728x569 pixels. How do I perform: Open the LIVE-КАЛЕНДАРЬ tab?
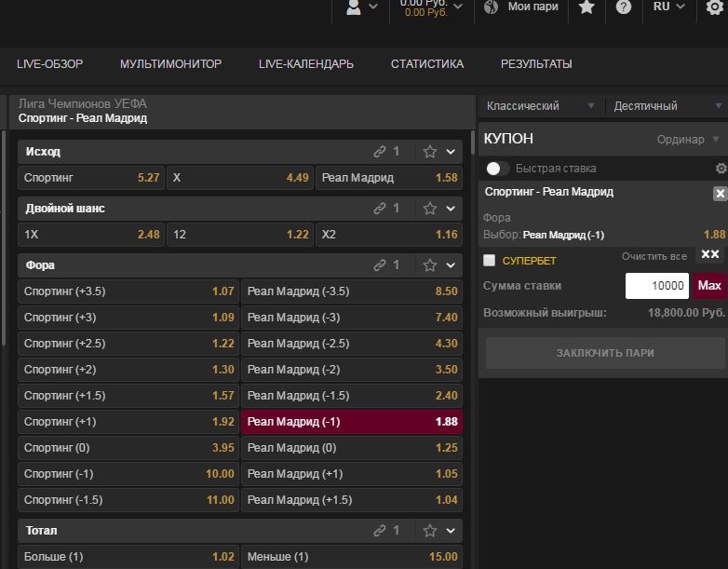306,64
